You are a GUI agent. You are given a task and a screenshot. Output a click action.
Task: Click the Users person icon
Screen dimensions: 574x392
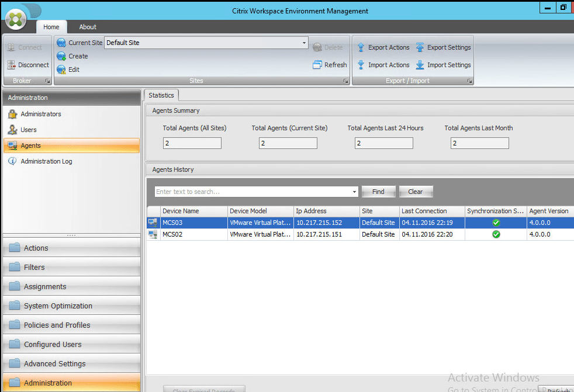pos(12,130)
